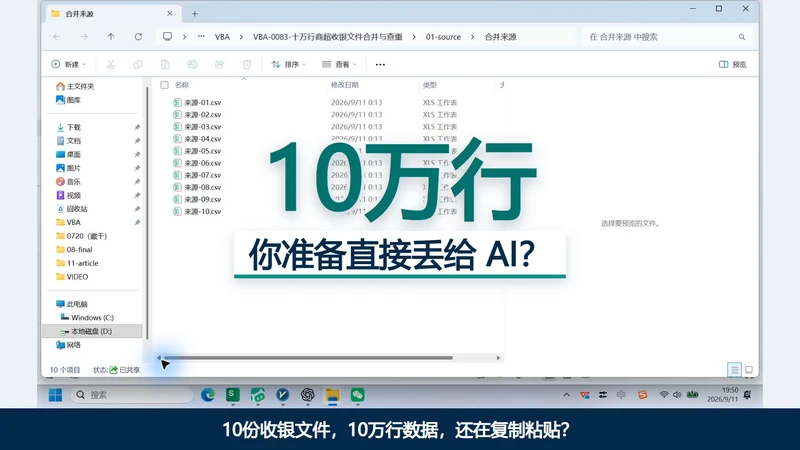The width and height of the screenshot is (800, 450).
Task: Select file 来源-10.csv
Action: 203,211
